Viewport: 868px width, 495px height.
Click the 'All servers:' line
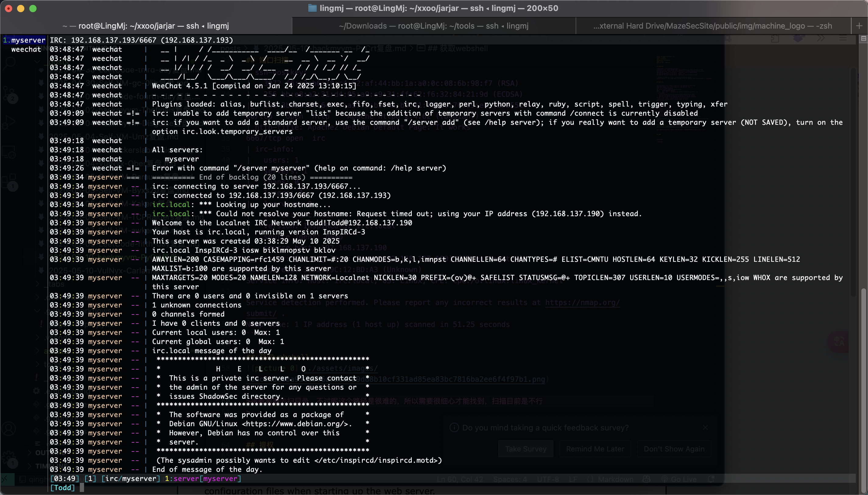click(177, 149)
